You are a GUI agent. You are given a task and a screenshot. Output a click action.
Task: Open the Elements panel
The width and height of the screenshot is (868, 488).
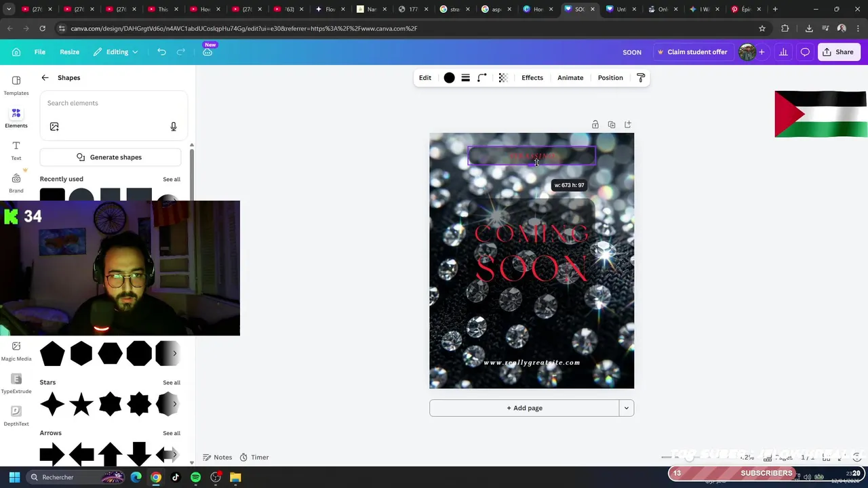[16, 117]
